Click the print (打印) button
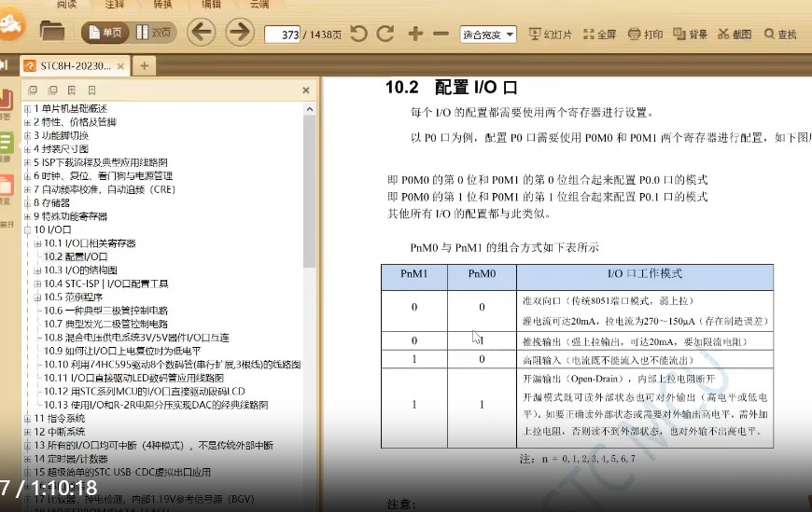This screenshot has height=512, width=812. [x=645, y=35]
